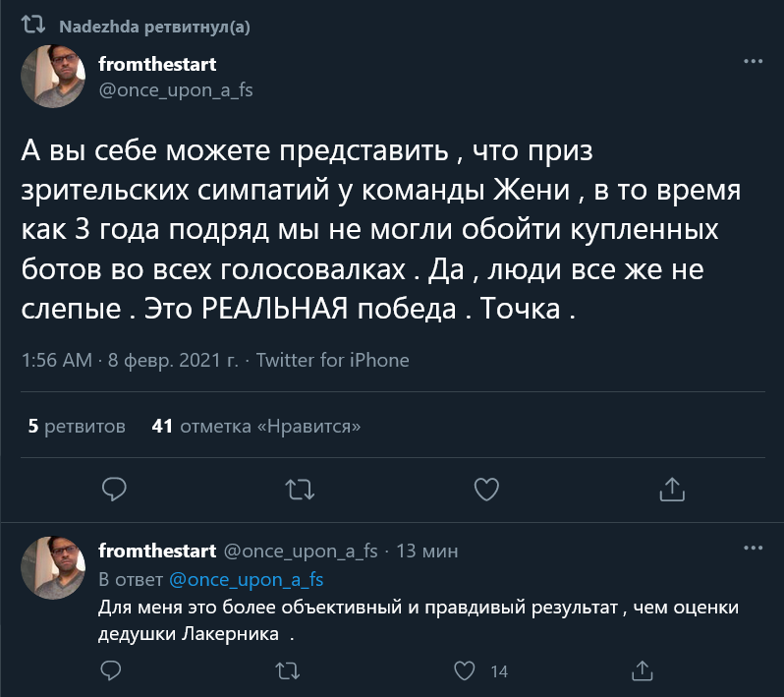This screenshot has width=784, height=697.
Task: Reply to the main tweet
Action: click(x=114, y=488)
